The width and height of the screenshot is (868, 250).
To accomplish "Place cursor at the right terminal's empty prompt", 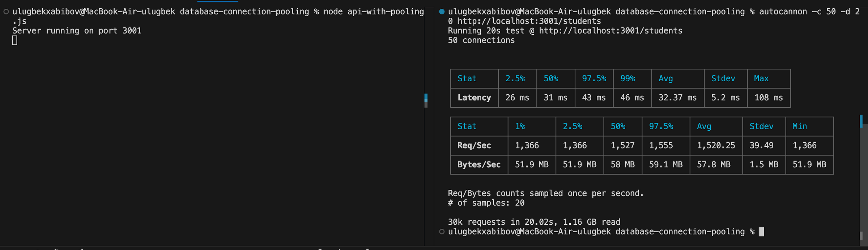I will coord(762,232).
